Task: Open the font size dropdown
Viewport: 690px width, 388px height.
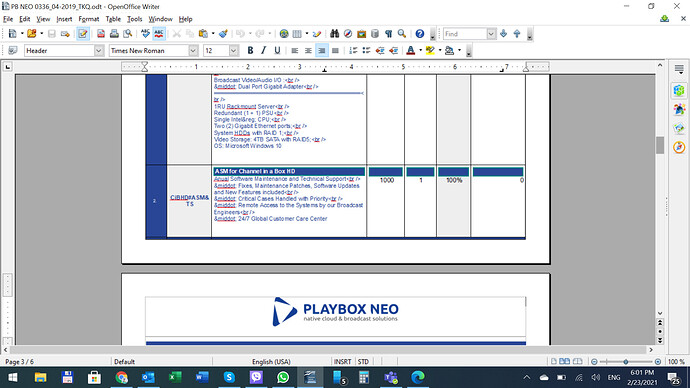Action: point(233,51)
